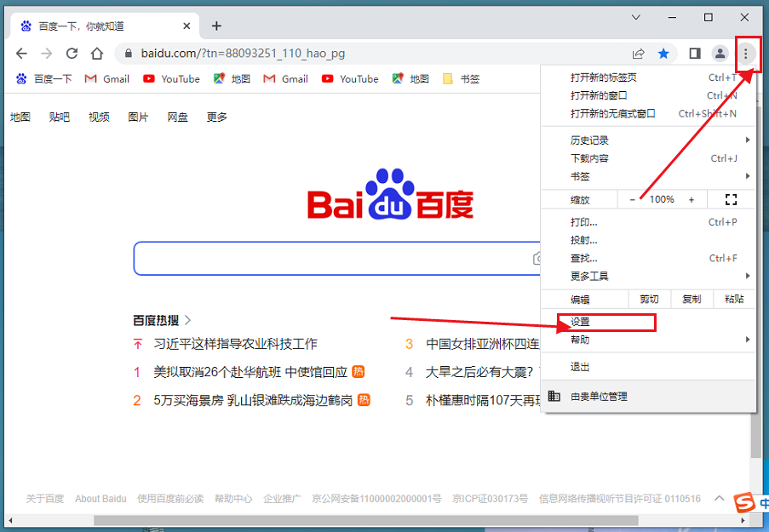
Task: Choose 投射... menu item
Action: 648,240
